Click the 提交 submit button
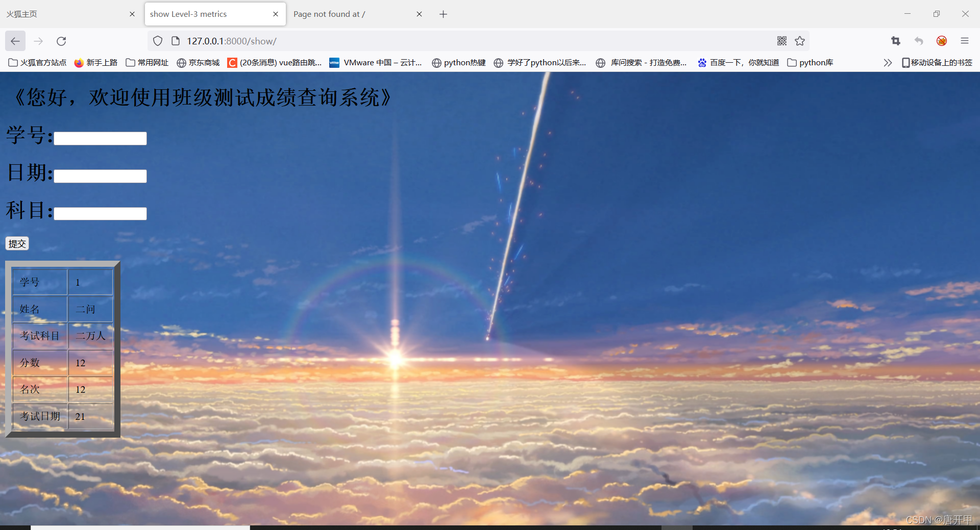 click(17, 244)
